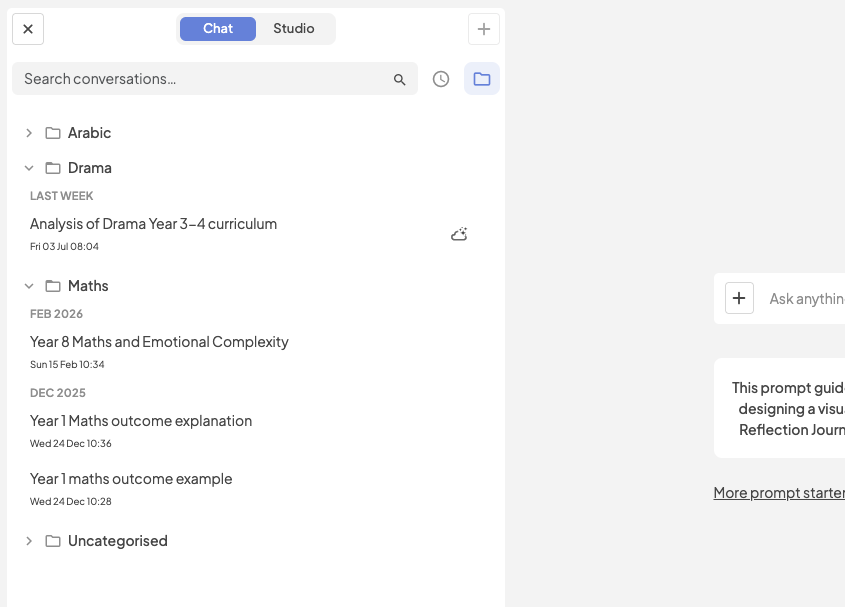Screen dimensions: 845x607
Task: Click the Maths folder icon
Action: [x=53, y=286]
